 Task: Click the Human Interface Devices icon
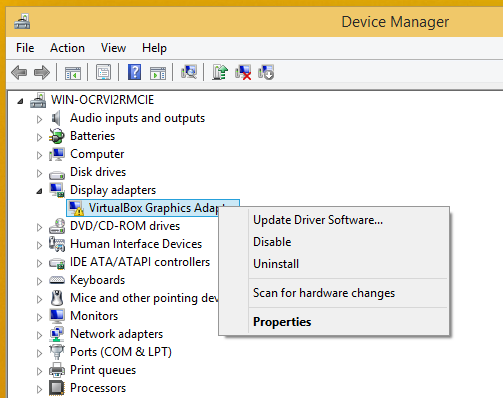(x=57, y=244)
